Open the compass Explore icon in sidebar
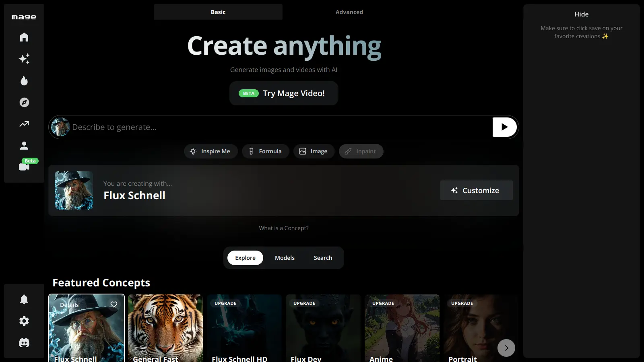This screenshot has width=644, height=362. pyautogui.click(x=24, y=103)
